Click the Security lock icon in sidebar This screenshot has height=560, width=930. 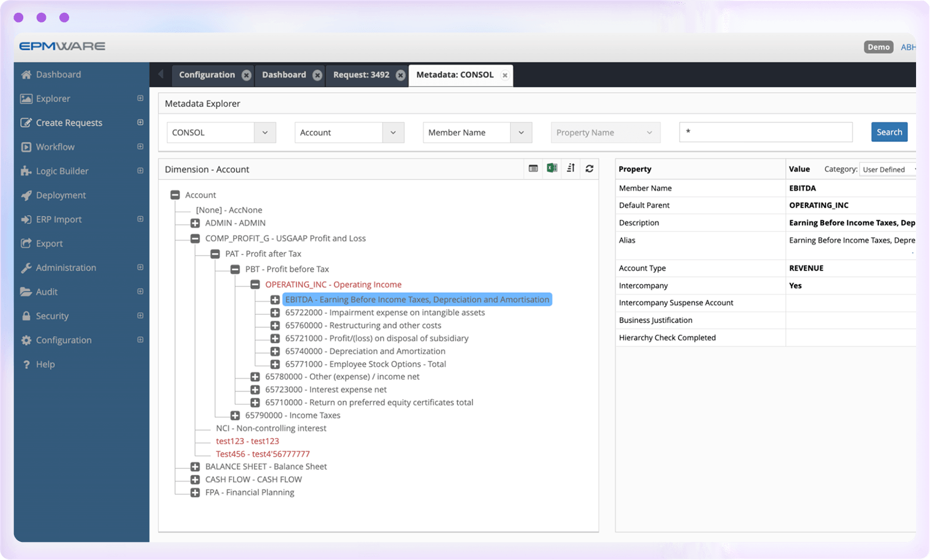(26, 316)
